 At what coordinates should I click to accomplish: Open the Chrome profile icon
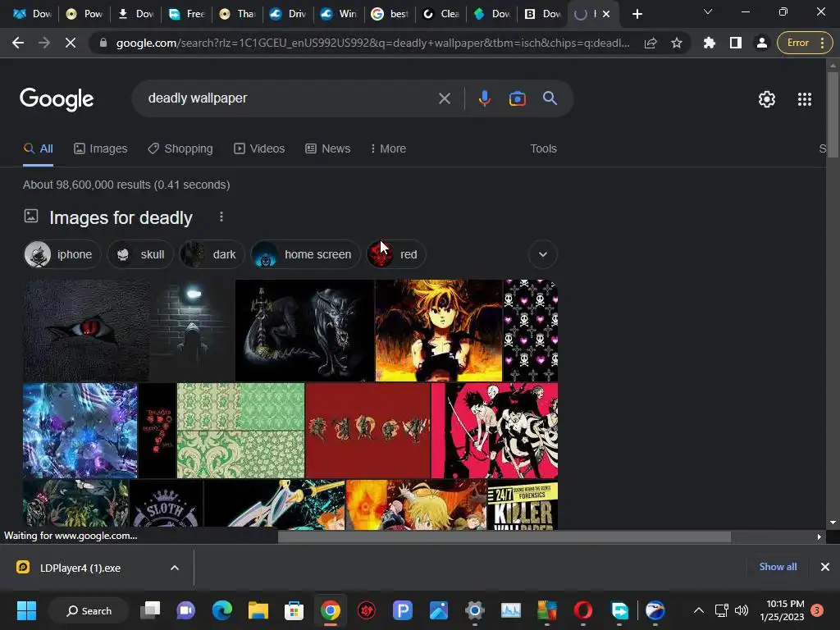point(761,43)
